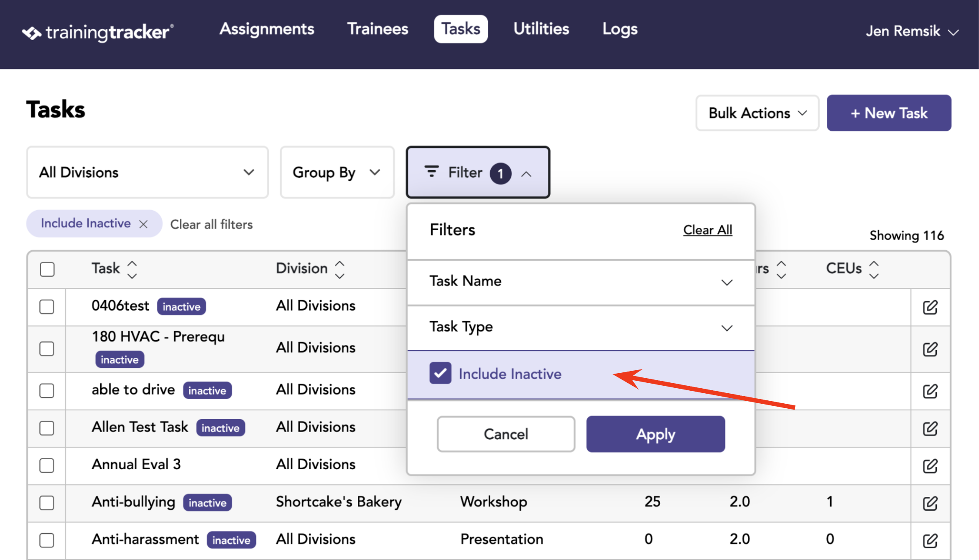Image resolution: width=979 pixels, height=560 pixels.
Task: Click the Workshop type cell
Action: coord(493,501)
